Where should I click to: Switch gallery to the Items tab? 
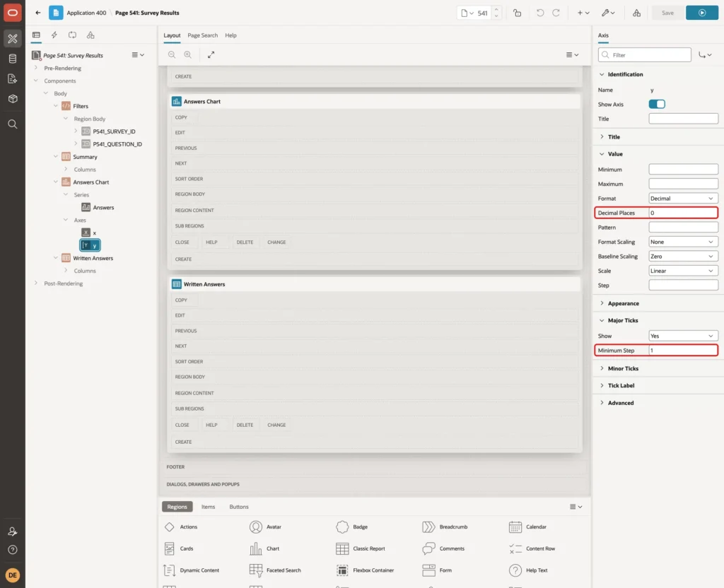click(209, 507)
